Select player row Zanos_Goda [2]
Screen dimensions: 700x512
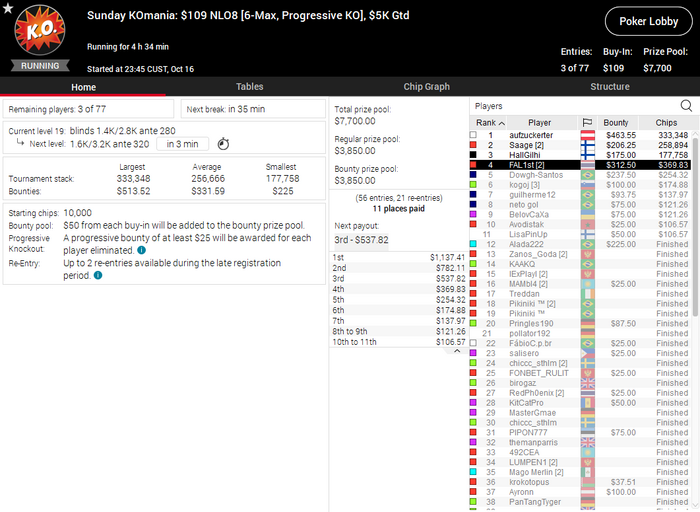(x=580, y=254)
